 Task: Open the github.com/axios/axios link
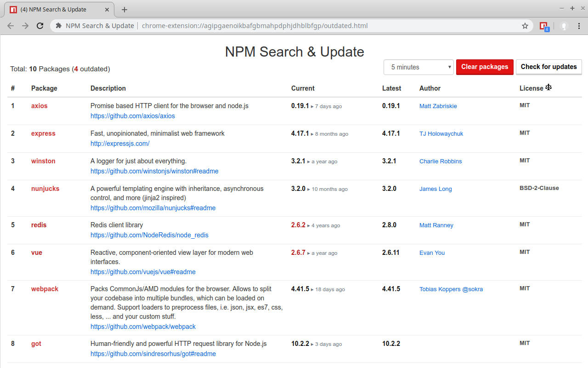133,116
